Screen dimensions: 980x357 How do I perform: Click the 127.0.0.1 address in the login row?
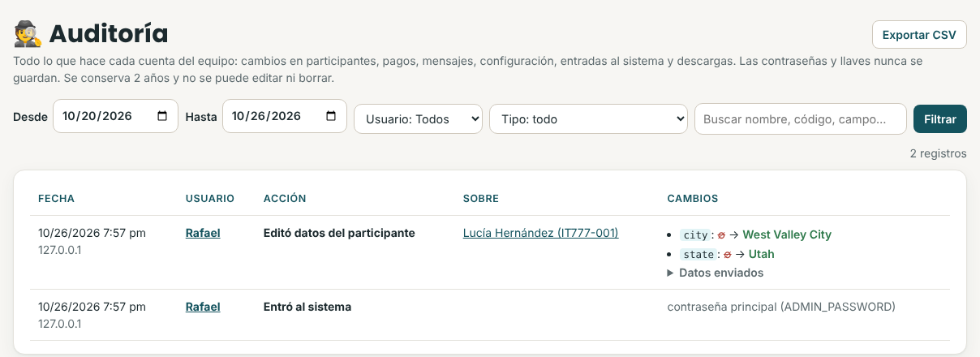(x=60, y=324)
